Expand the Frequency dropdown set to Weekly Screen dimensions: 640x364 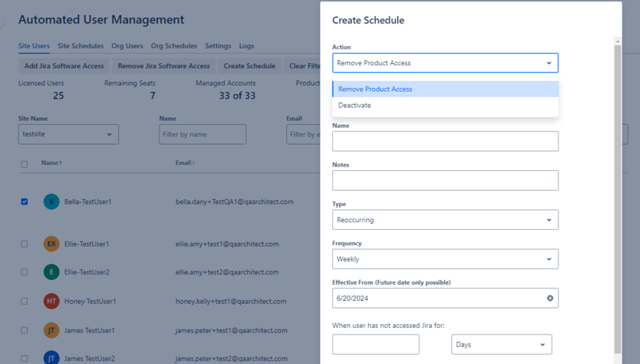[445, 259]
